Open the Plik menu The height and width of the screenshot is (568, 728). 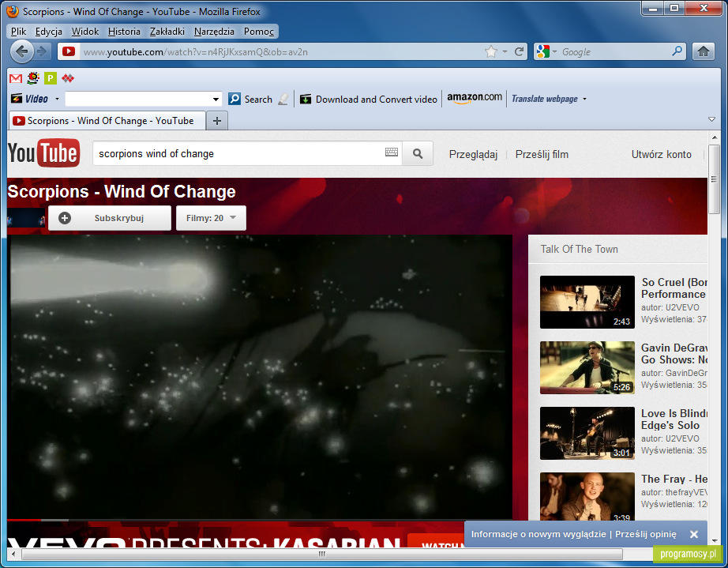click(19, 32)
